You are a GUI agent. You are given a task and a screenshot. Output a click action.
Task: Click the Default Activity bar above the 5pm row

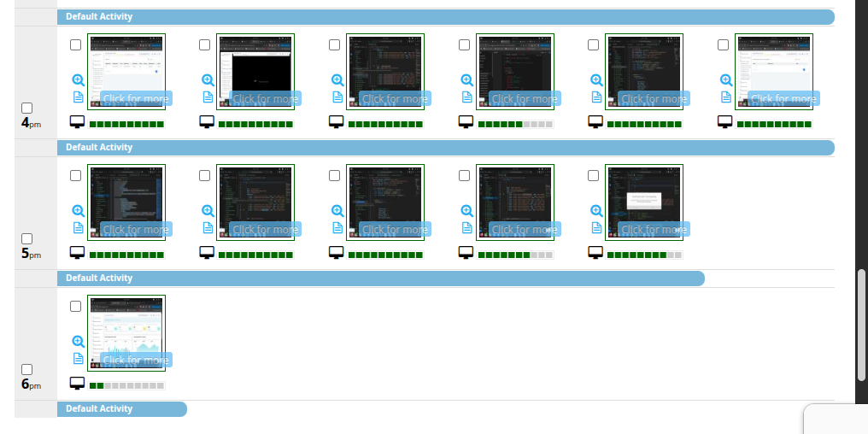444,148
